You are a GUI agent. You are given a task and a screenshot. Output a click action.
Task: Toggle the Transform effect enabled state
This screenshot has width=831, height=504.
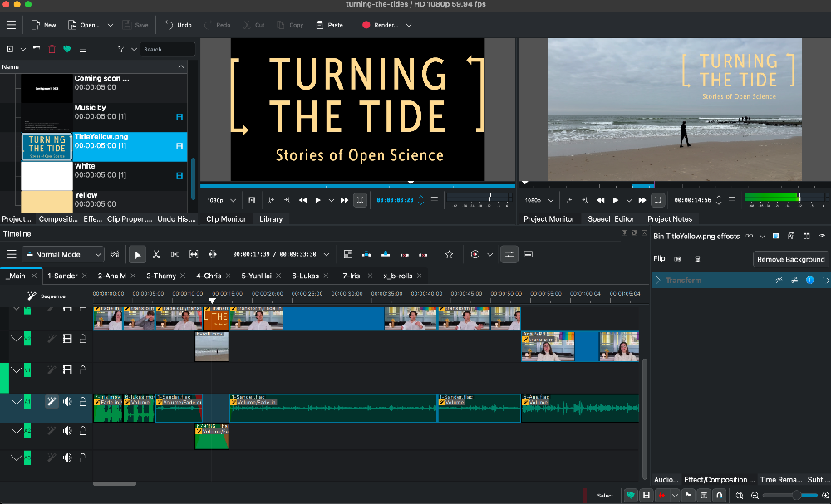click(809, 281)
